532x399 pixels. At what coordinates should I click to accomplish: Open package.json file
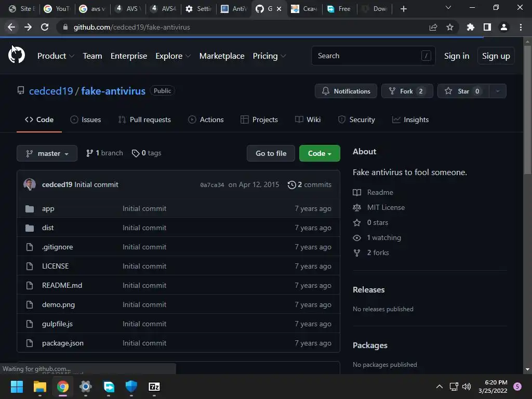(x=63, y=343)
